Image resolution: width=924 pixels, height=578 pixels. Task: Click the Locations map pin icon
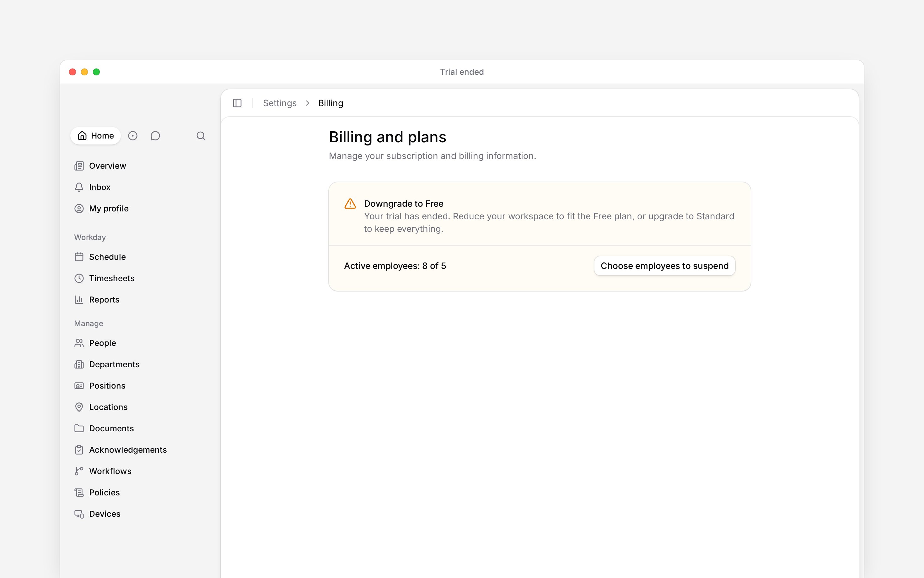[79, 407]
